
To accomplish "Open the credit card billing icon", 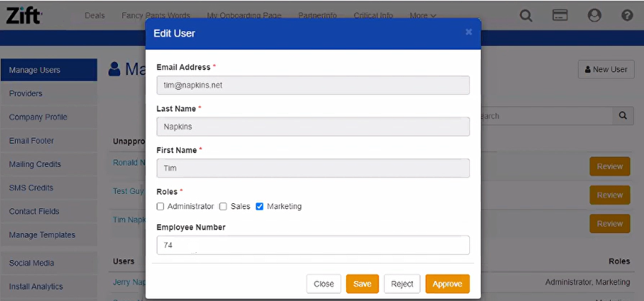I will coord(560,16).
